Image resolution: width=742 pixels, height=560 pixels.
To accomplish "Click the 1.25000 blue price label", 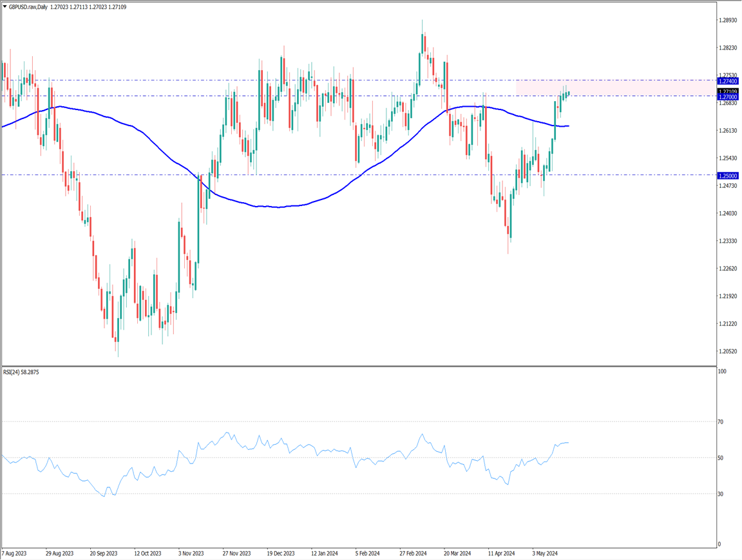I will (x=728, y=175).
